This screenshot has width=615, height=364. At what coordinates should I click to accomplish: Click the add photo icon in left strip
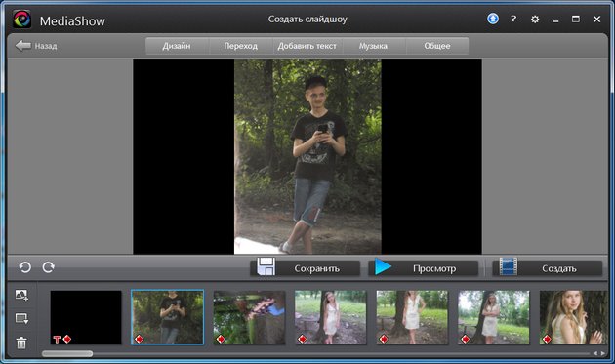[x=21, y=295]
